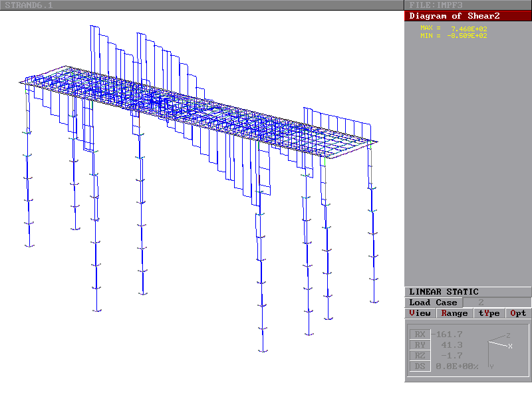Screen dimensions: 532x399
Task: Open the Opt options menu
Action: [x=518, y=313]
